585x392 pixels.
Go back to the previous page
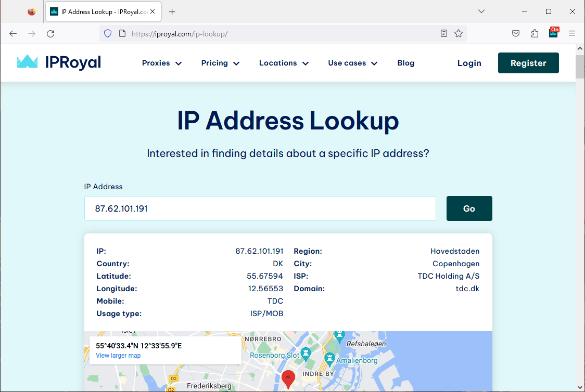coord(13,34)
